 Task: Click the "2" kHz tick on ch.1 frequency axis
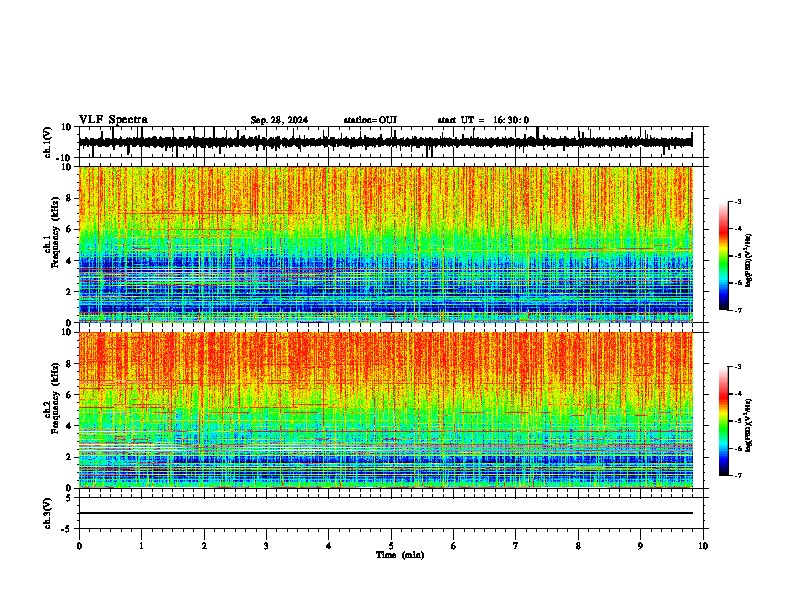click(69, 291)
